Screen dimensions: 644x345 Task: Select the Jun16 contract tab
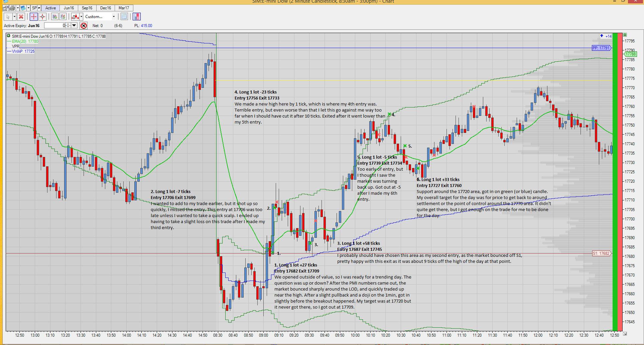point(69,8)
